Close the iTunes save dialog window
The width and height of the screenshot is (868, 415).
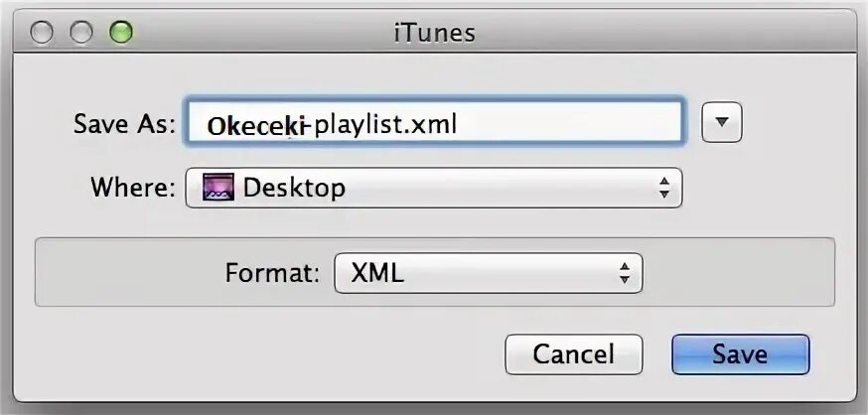[x=42, y=32]
